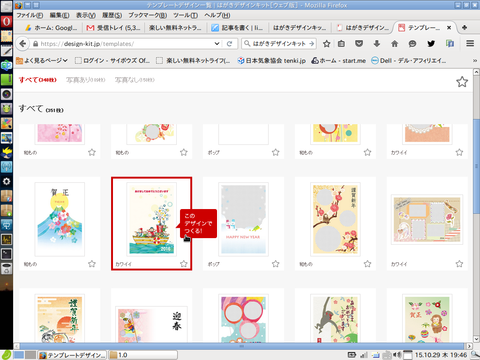The width and height of the screenshot is (480, 360).
Task: Bookmark this page with the toolbar star
Action: [327, 44]
